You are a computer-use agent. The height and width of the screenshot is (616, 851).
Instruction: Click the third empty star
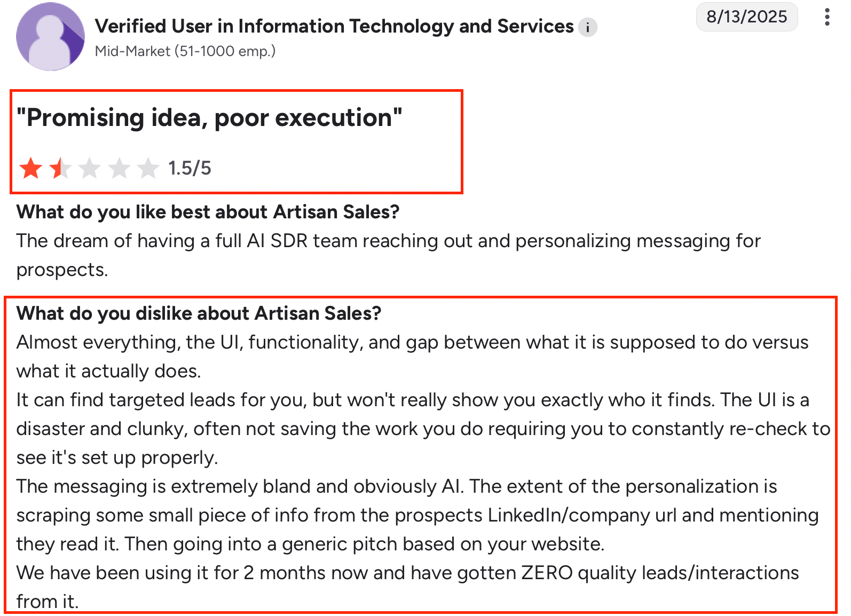(x=89, y=168)
